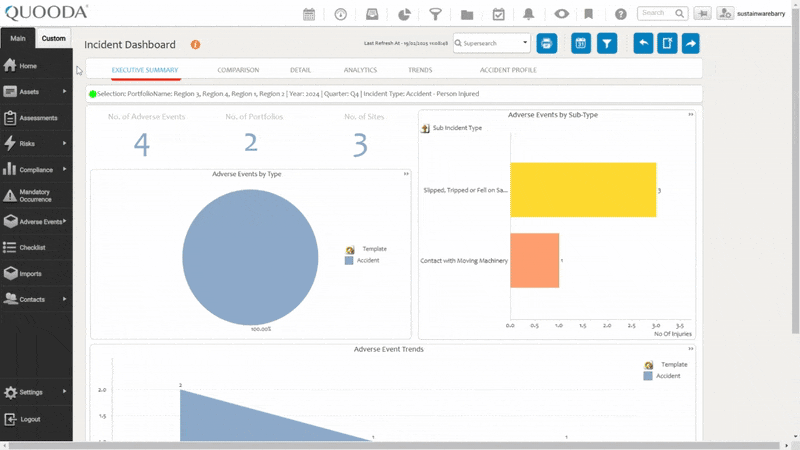Viewport: 800px width, 450px height.
Task: Click the grey funnel icon in top bar
Action: [x=435, y=14]
